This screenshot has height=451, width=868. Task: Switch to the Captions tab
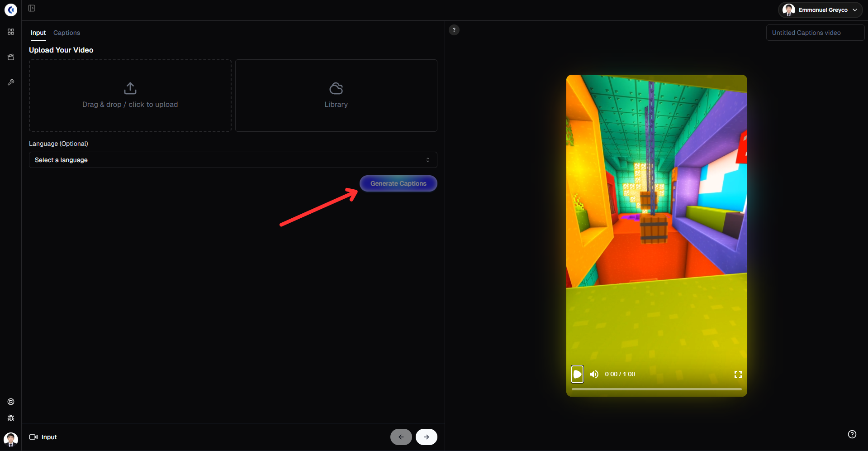click(66, 33)
